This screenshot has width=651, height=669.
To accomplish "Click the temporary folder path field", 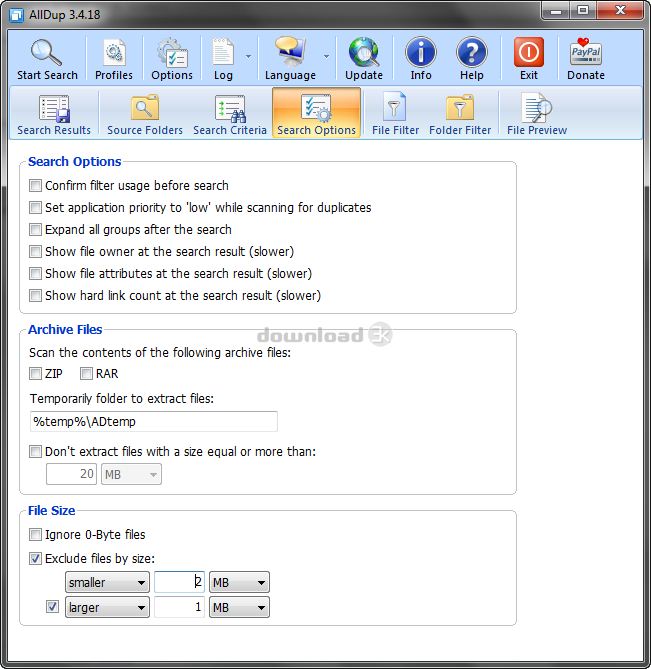I will click(154, 422).
